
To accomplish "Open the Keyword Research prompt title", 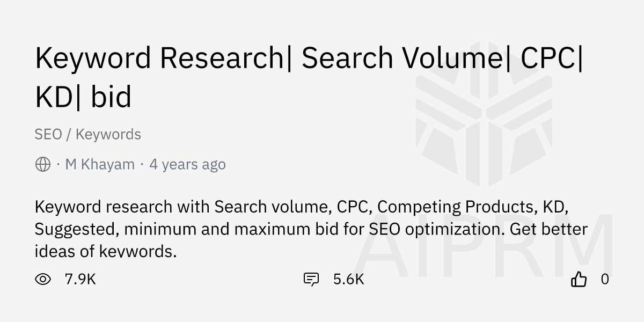I will coord(310,77).
